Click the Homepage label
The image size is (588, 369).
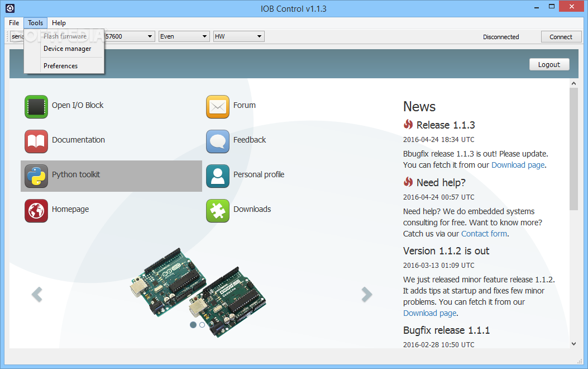(x=70, y=210)
